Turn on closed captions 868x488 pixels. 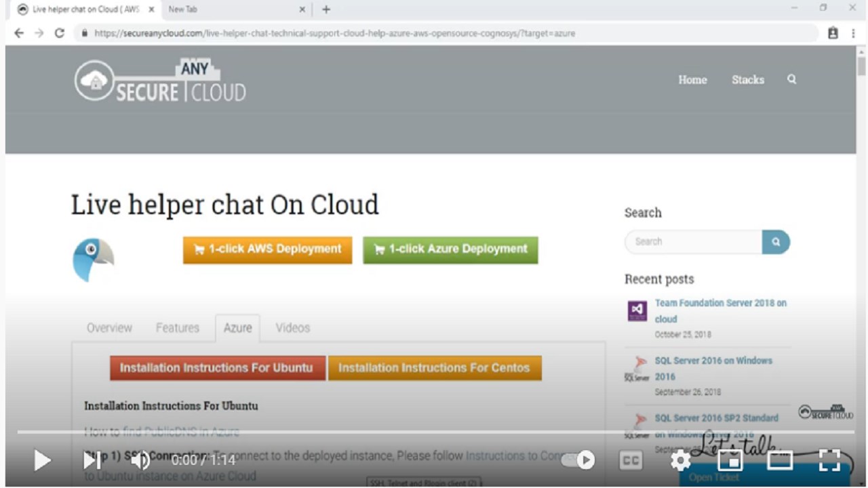631,461
